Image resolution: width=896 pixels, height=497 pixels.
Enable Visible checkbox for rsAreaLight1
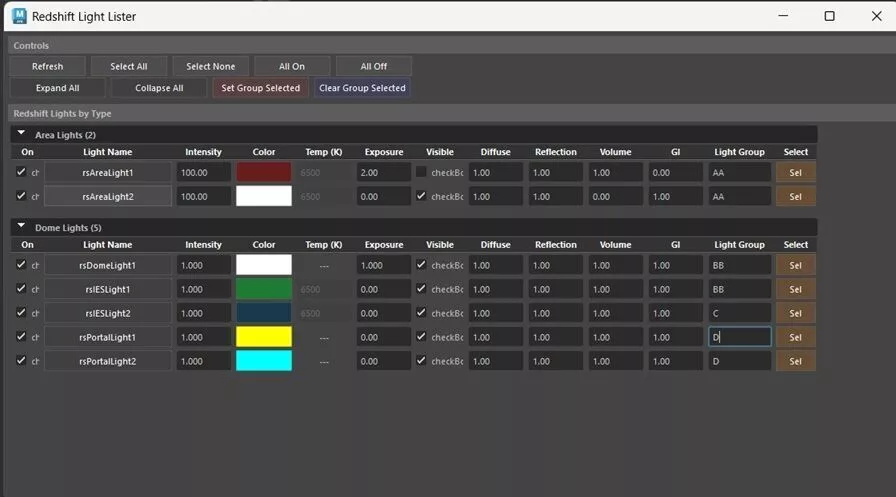[421, 172]
